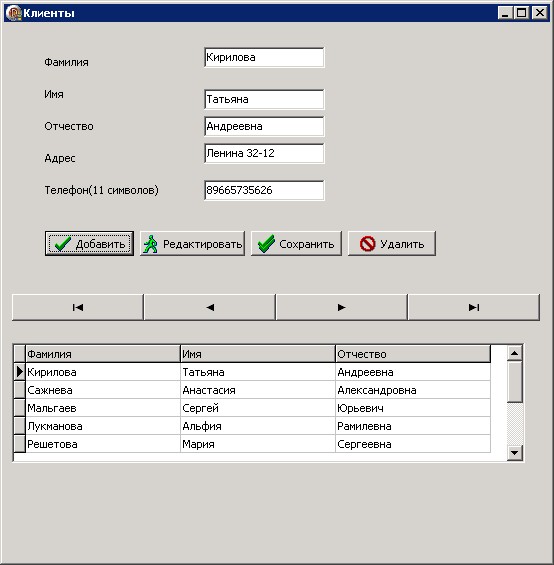Click the Сохранить button
554x565 pixels.
[296, 244]
